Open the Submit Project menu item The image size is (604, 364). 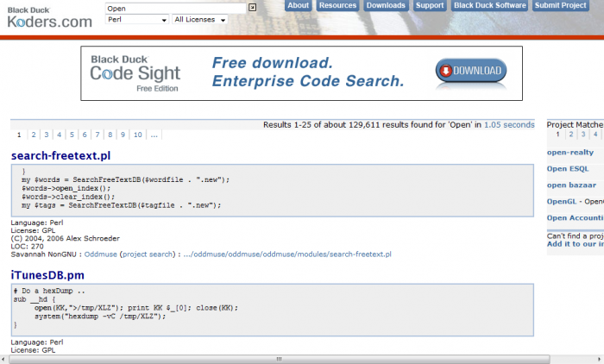pyautogui.click(x=561, y=5)
